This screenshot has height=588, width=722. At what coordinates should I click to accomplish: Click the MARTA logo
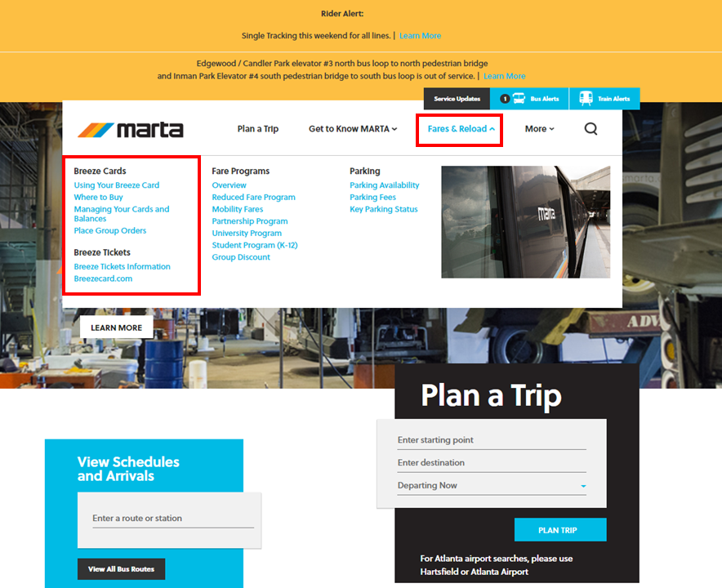tap(131, 130)
